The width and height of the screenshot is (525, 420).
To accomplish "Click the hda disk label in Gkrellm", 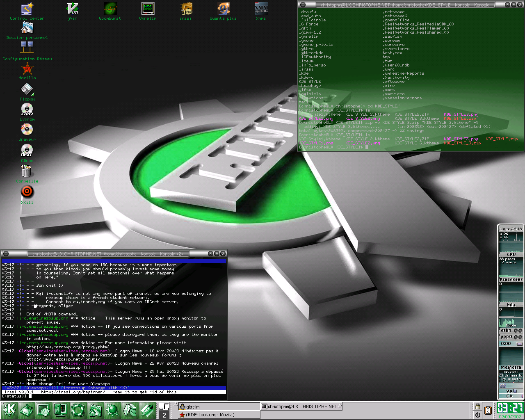I will (511, 305).
